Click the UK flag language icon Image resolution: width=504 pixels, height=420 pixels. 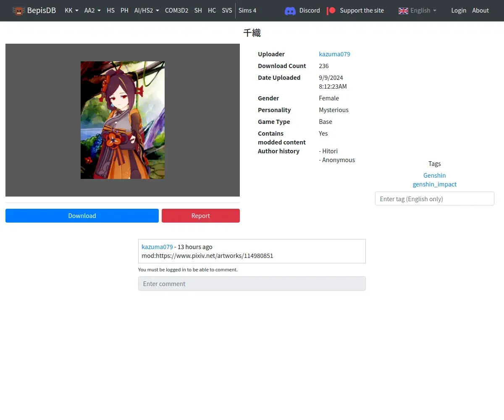click(403, 10)
